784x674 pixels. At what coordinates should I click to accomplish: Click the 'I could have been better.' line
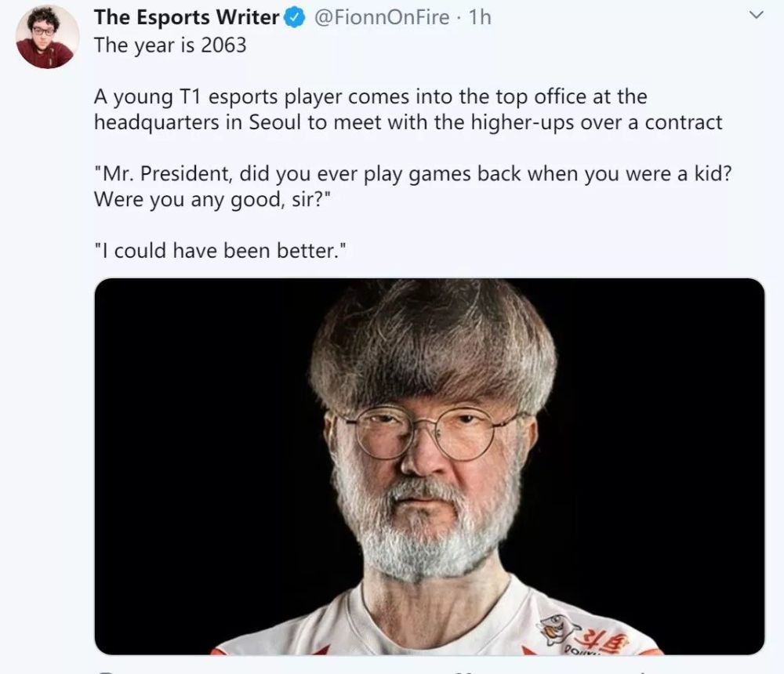pyautogui.click(x=220, y=251)
